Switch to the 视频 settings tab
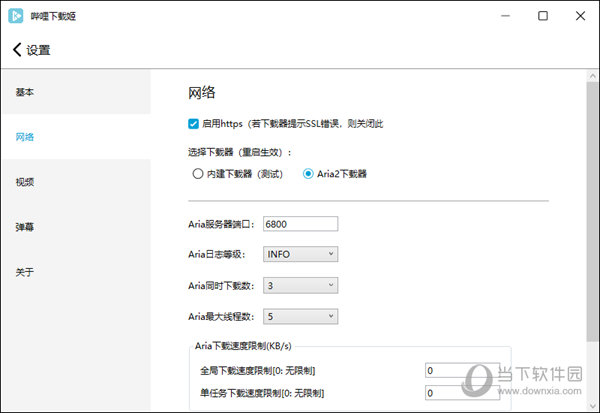Screen dimensions: 600x413 76,182
